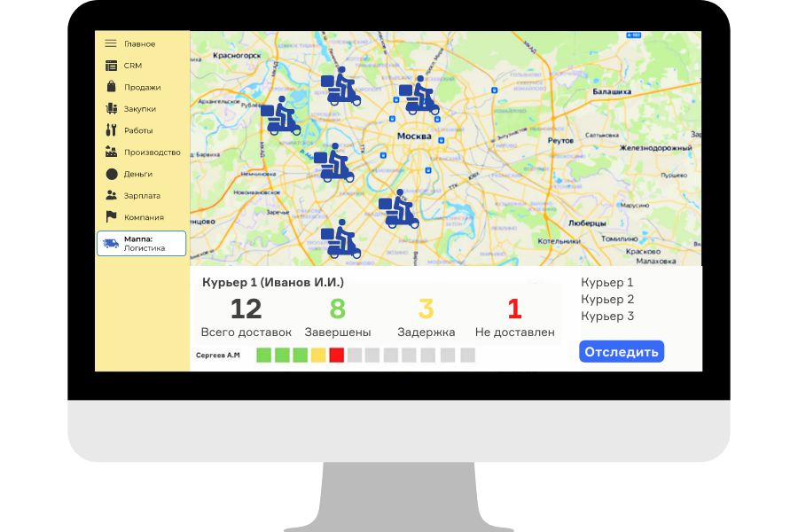Choose Курьер 3 in the courier list
The height and width of the screenshot is (532, 798).
point(607,317)
